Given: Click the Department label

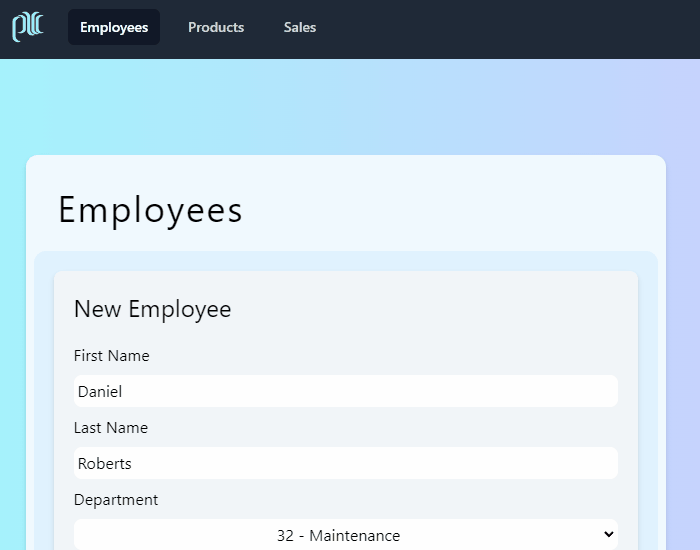Looking at the screenshot, I should click(x=116, y=500).
